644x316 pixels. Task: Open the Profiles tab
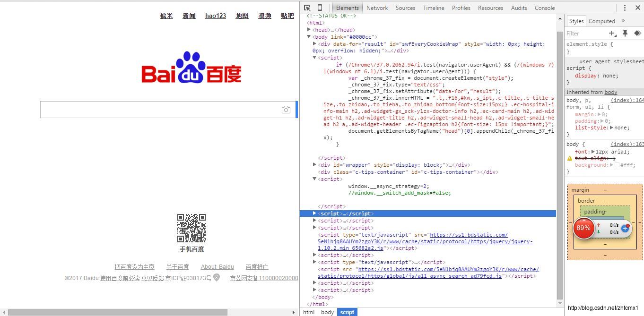[461, 8]
